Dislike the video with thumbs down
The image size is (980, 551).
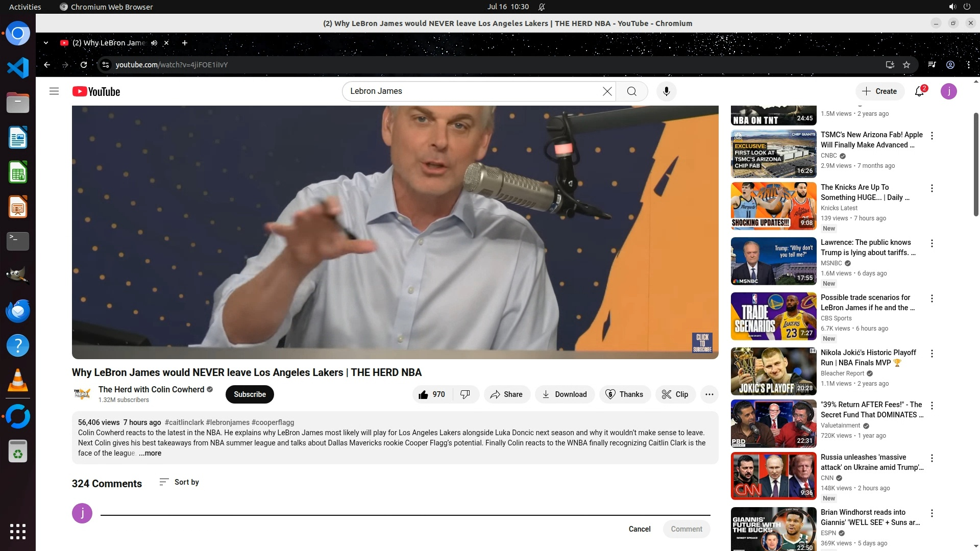coord(465,394)
